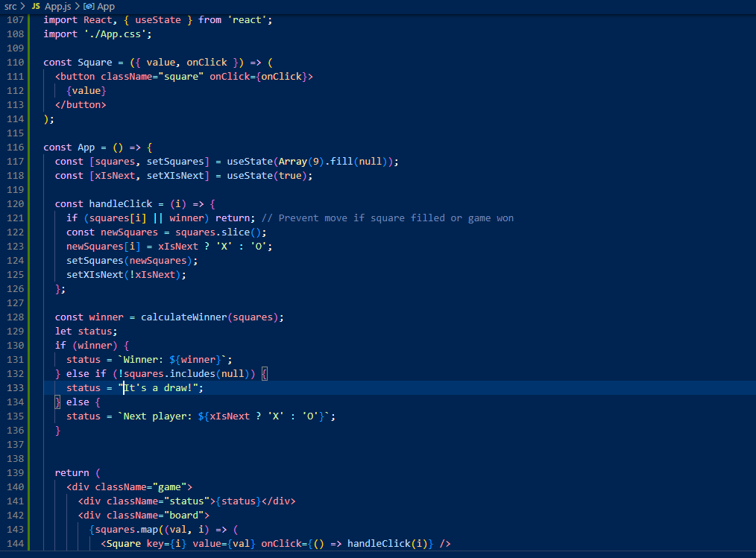Click 'newSquares' on the squares.slice() line
756x558 pixels.
[x=129, y=232]
